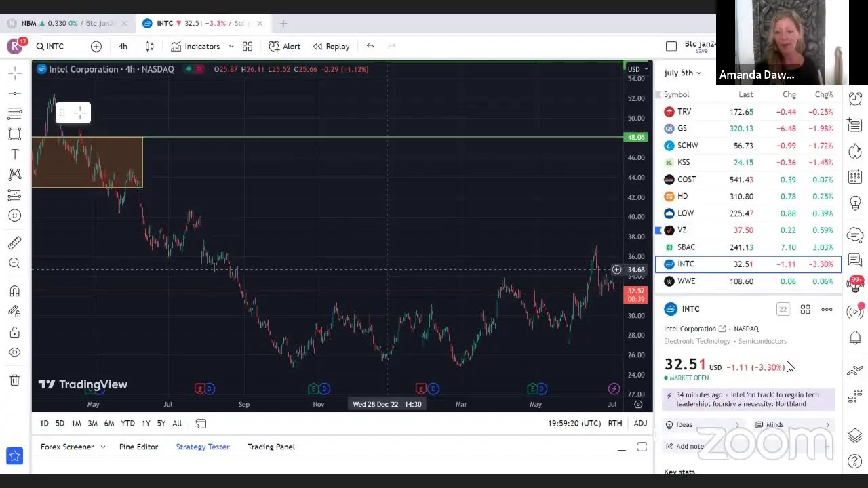Toggle the ADJ adjustment setting

[x=640, y=424]
